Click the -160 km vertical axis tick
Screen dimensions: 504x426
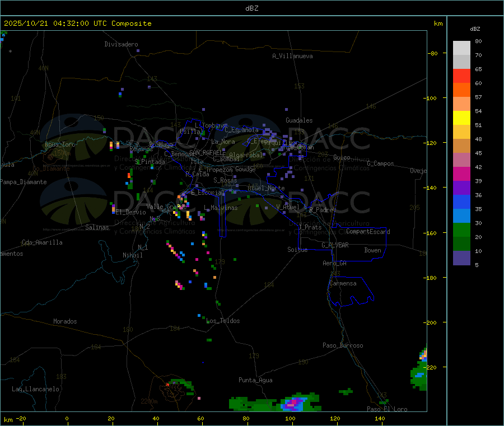coord(431,233)
